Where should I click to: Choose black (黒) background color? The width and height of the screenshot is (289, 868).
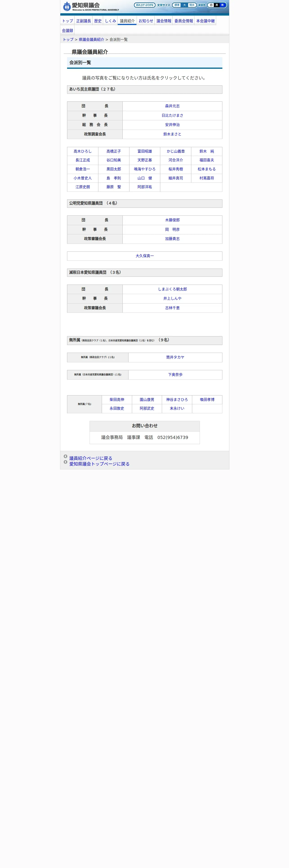pyautogui.click(x=217, y=5)
